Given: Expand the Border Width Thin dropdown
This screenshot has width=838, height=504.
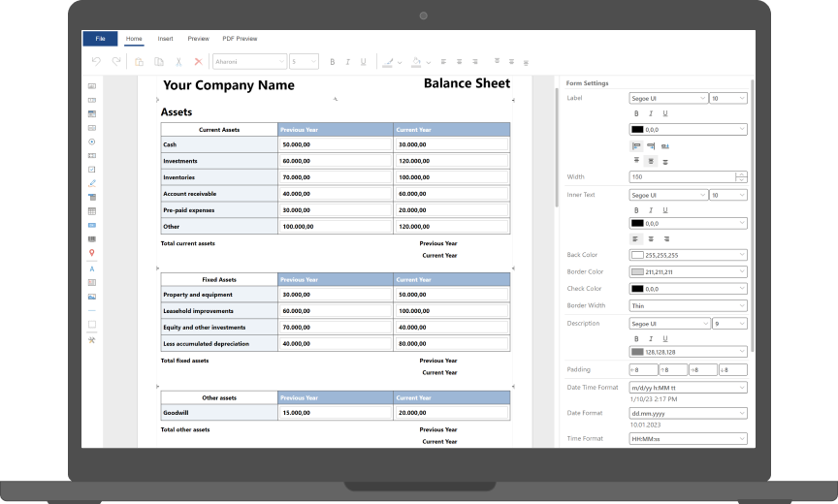Looking at the screenshot, I should point(688,305).
